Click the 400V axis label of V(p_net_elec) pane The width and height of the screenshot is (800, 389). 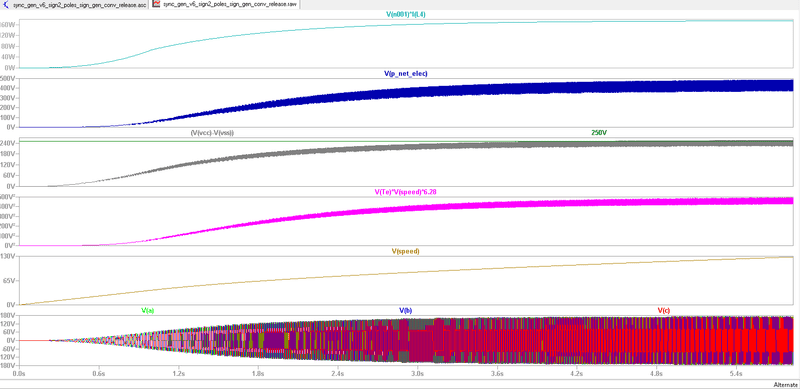coord(9,88)
